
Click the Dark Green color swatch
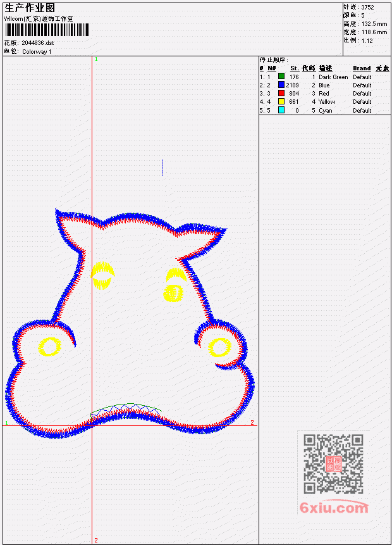click(281, 77)
